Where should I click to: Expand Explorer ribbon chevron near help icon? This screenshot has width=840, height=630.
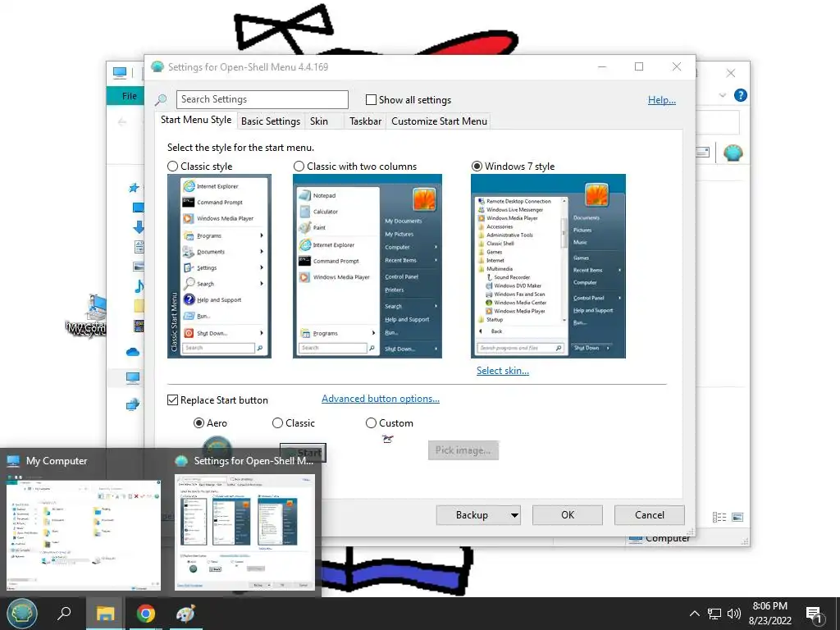click(722, 95)
